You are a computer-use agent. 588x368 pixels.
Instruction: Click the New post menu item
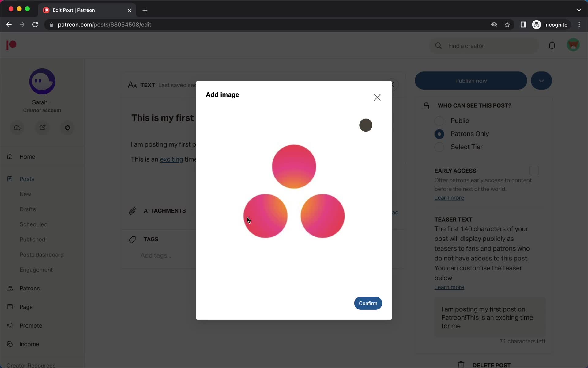[x=25, y=194]
